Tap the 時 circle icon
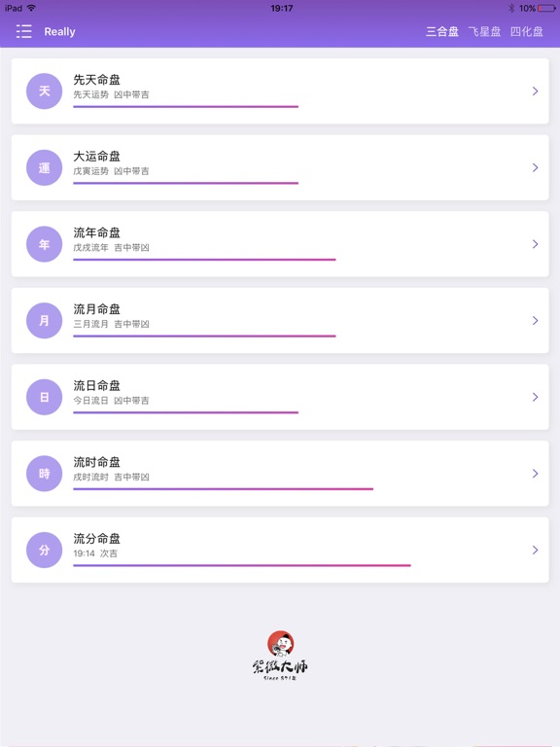 point(45,474)
